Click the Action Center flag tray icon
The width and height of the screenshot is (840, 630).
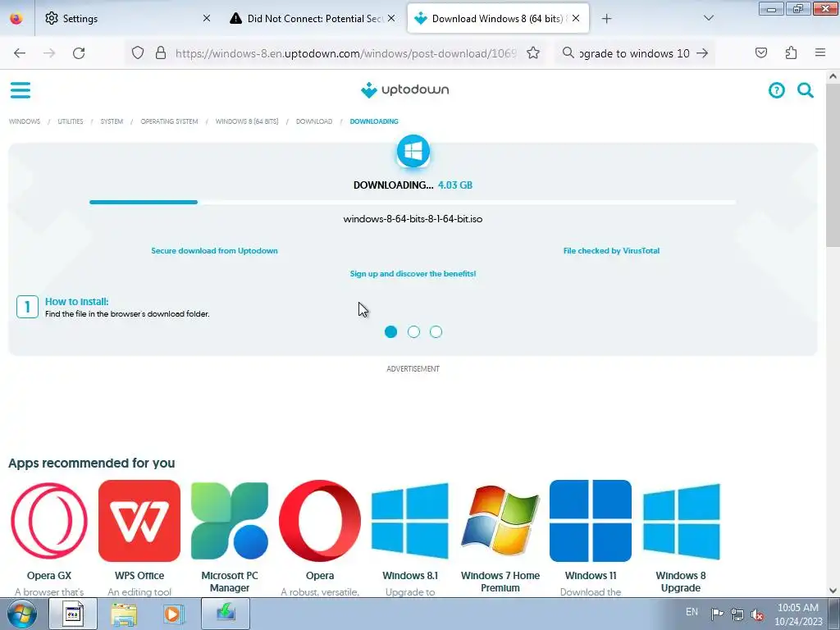[x=717, y=614]
